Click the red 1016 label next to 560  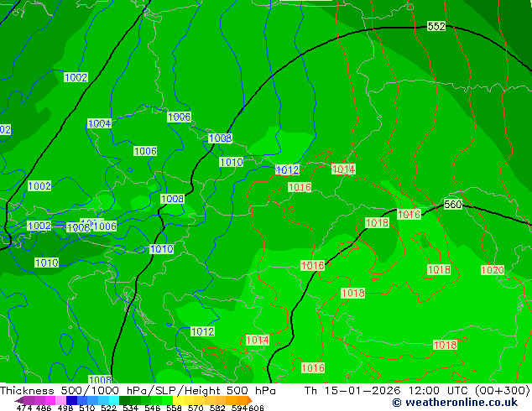pos(409,215)
